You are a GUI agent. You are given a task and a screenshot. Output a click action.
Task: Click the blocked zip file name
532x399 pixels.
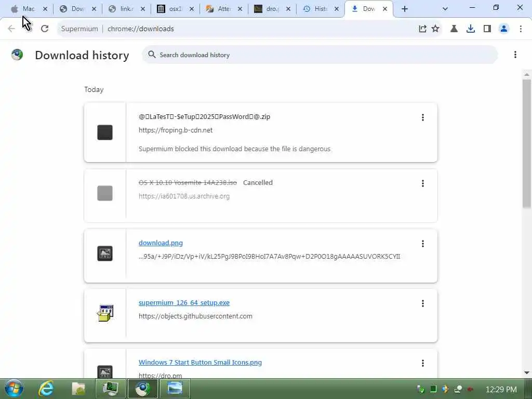pos(204,117)
